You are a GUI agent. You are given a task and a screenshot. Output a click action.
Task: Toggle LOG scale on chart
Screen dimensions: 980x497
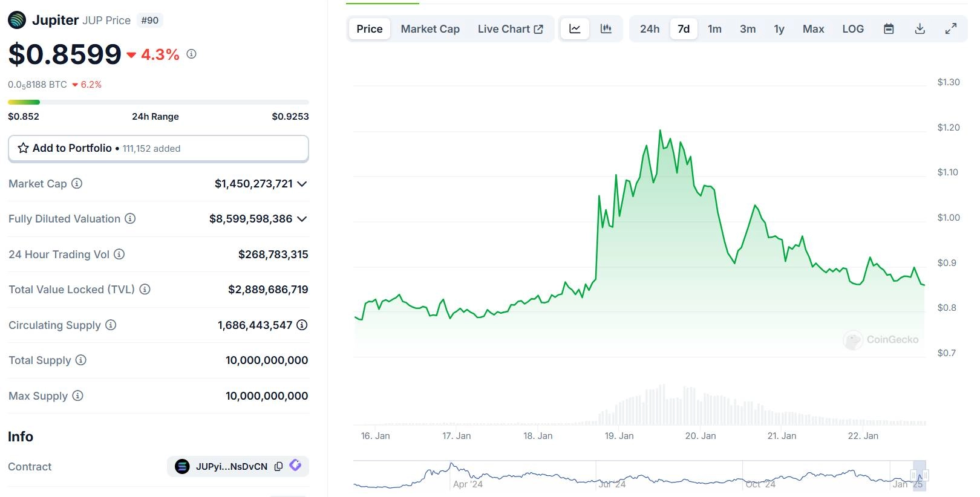pyautogui.click(x=852, y=29)
